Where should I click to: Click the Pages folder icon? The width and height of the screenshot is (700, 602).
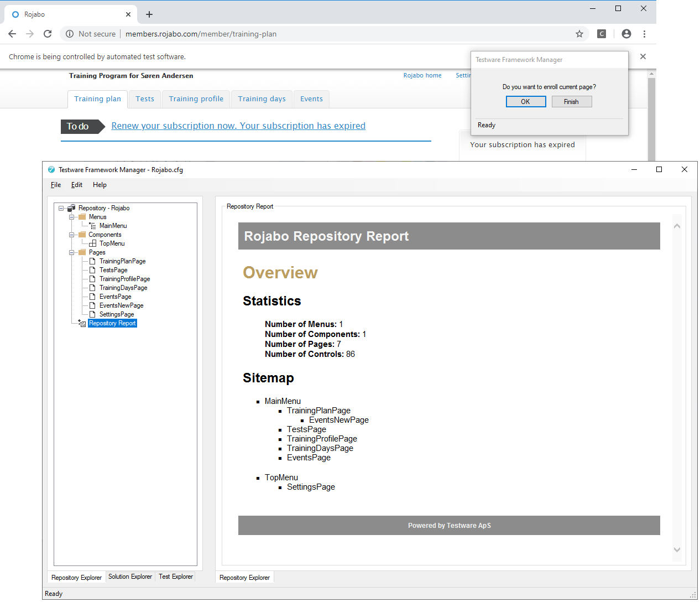(x=82, y=252)
